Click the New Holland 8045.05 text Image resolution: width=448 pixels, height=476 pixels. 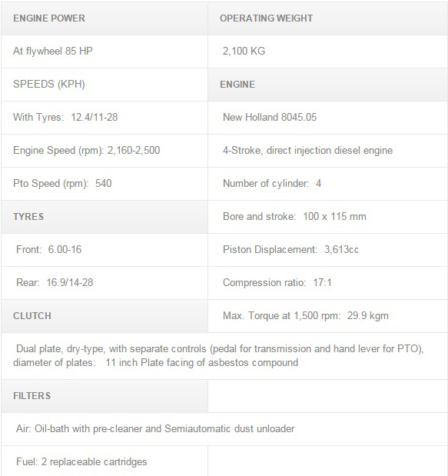[270, 117]
